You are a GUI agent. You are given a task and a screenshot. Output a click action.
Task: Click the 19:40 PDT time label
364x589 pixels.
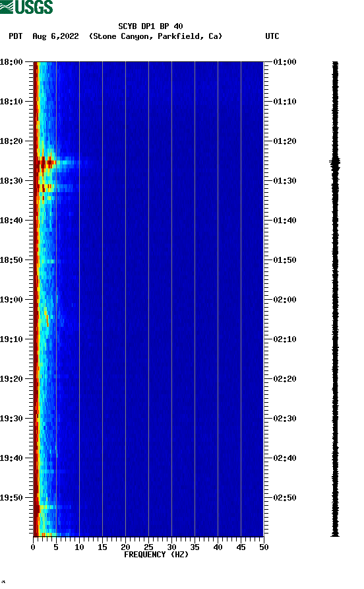point(11,458)
